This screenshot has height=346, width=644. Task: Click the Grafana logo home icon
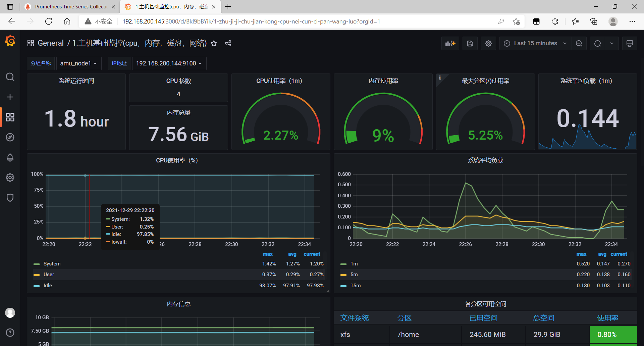[10, 41]
